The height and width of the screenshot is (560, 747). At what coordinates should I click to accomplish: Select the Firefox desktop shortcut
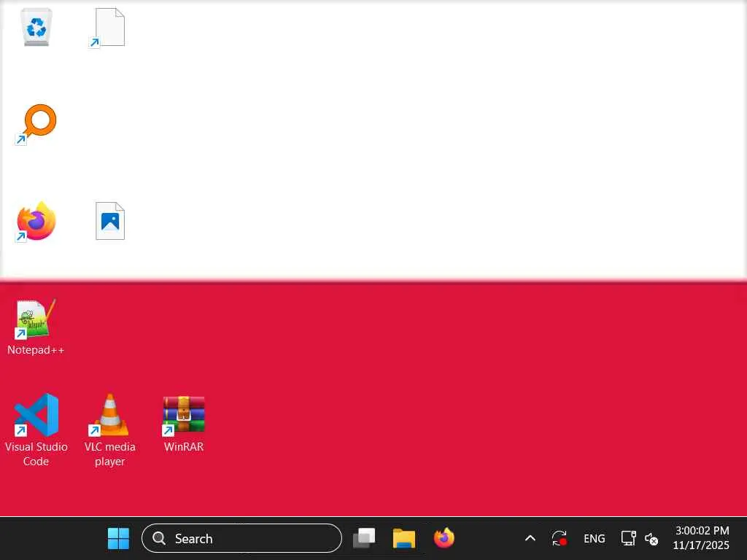pos(36,222)
